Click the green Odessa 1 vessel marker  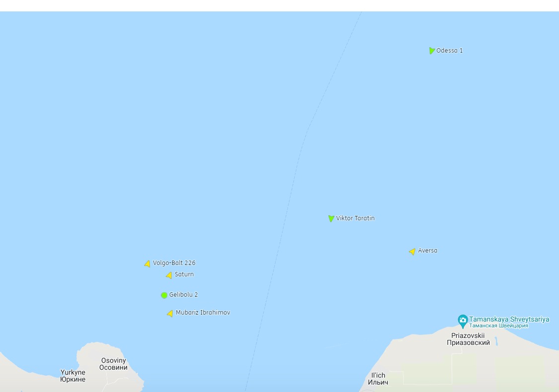[432, 51]
